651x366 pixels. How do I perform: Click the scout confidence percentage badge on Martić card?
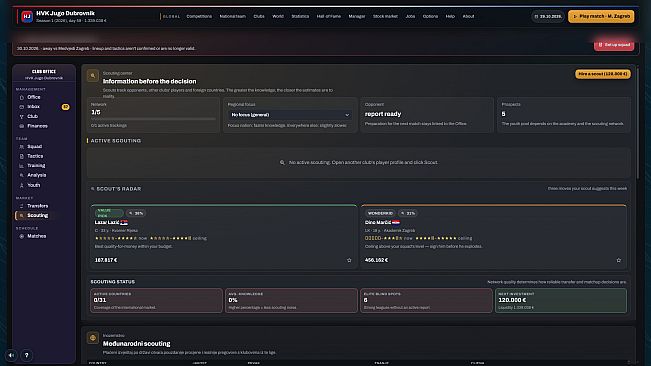click(x=408, y=213)
